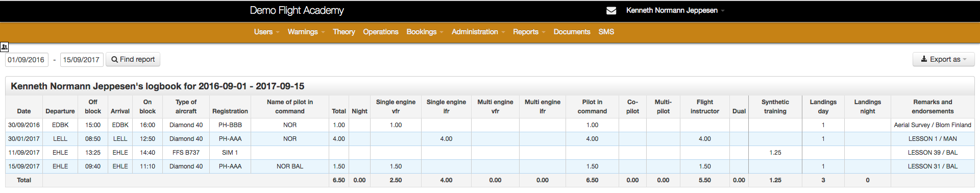Click the EDBK departure cell
The height and width of the screenshot is (193, 980).
[x=60, y=125]
